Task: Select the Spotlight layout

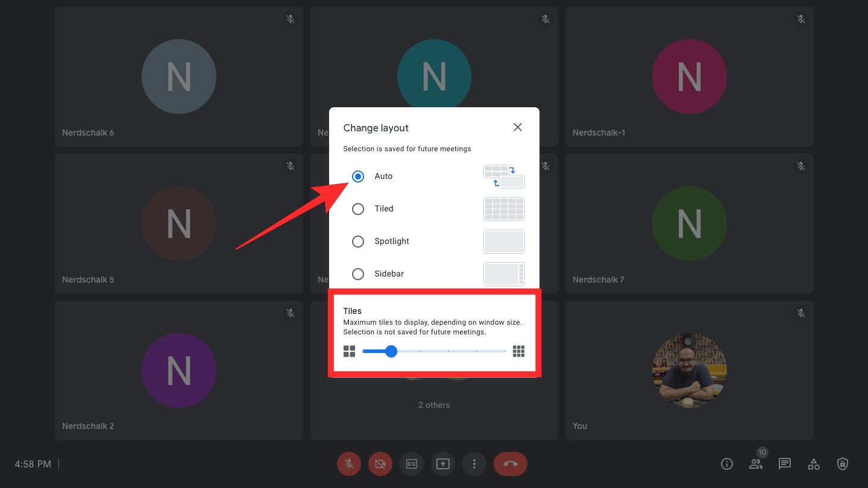Action: [x=358, y=241]
